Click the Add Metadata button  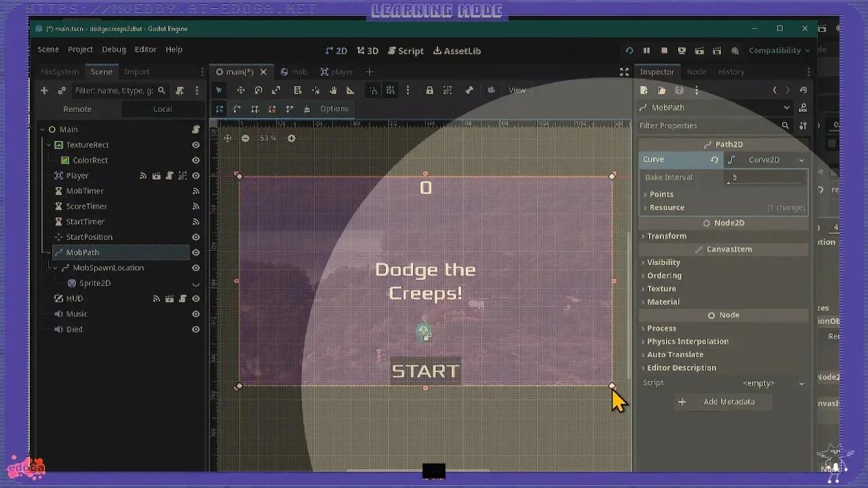tap(723, 401)
